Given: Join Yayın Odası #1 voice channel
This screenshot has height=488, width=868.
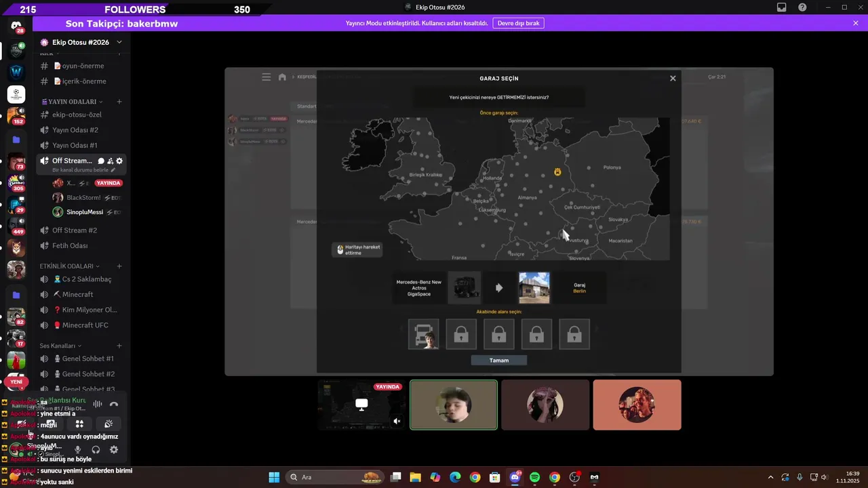Looking at the screenshot, I should pyautogui.click(x=81, y=146).
